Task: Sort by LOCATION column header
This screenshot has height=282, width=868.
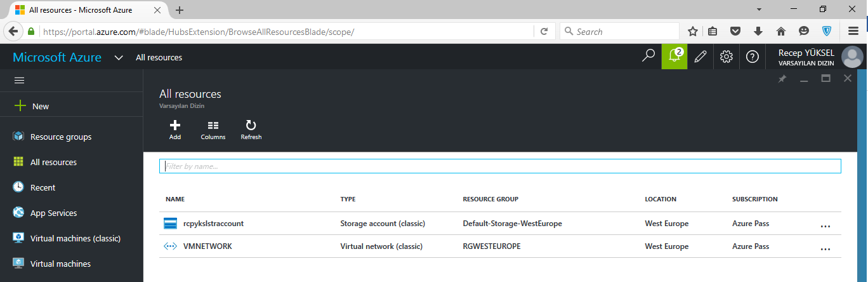Action: tap(661, 199)
